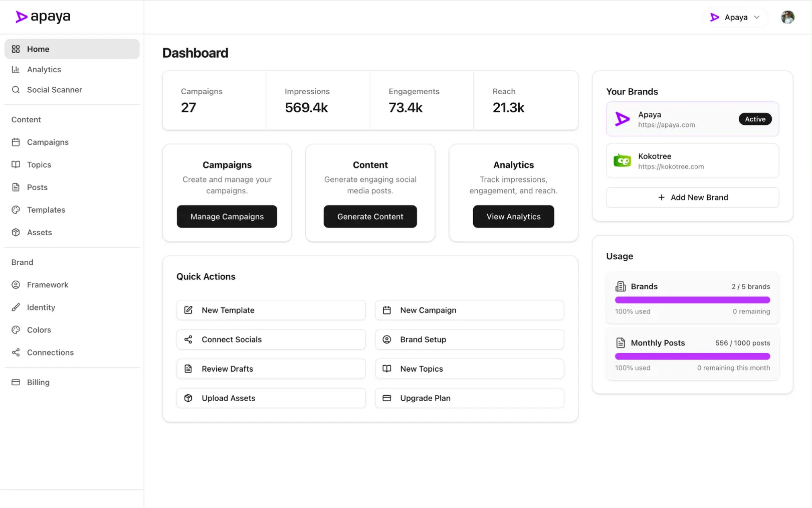The image size is (812, 508).
Task: Open Campaigns in the sidebar menu
Action: (x=48, y=142)
